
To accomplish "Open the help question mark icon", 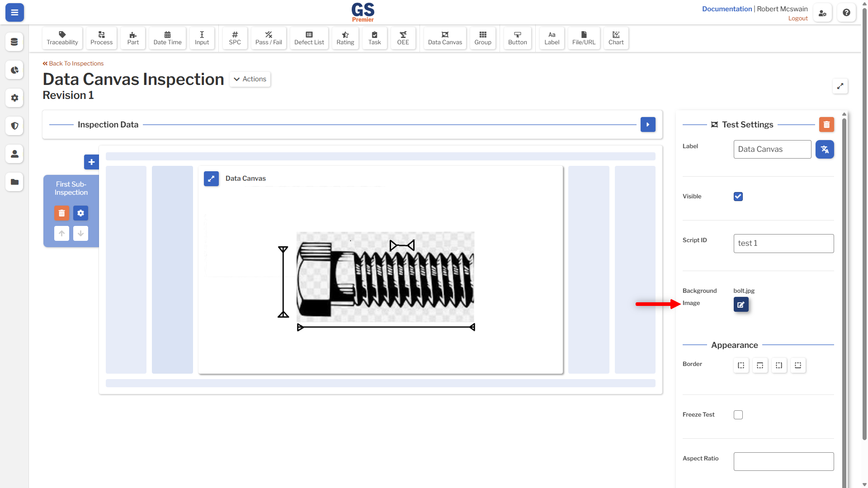I will 846,13.
